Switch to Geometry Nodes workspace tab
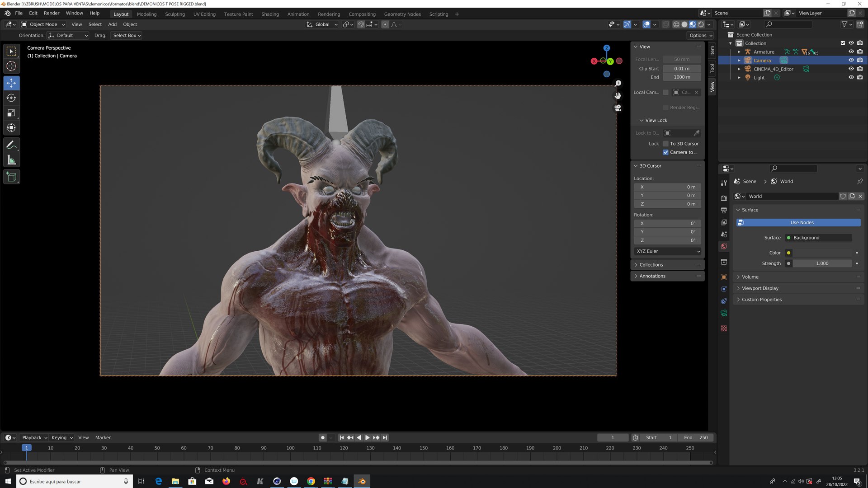 (402, 14)
